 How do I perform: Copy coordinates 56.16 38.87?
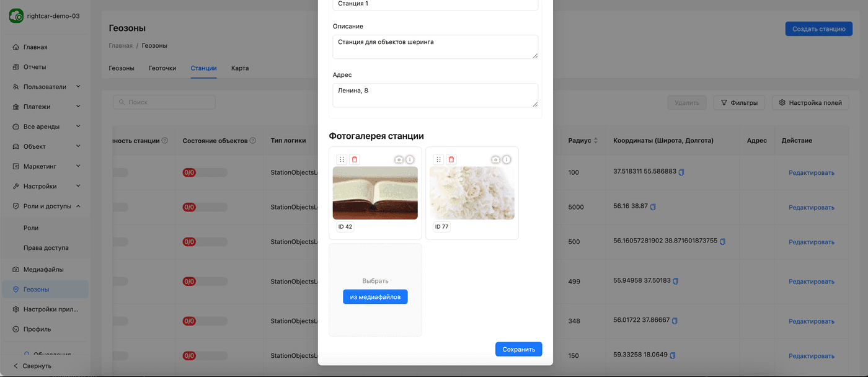[x=653, y=206]
